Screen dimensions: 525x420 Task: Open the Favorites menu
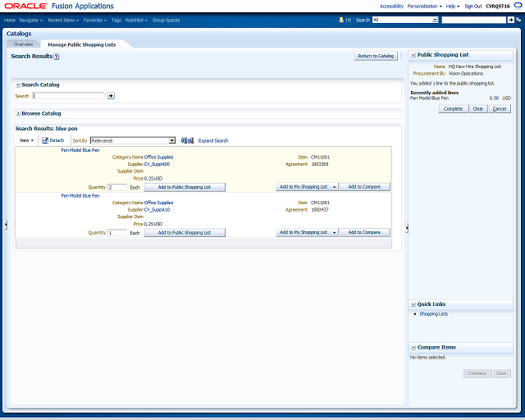point(95,20)
